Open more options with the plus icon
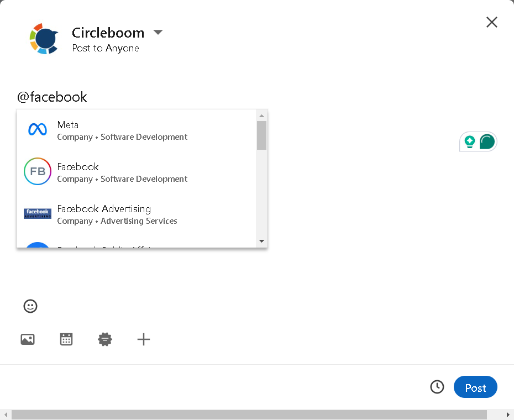The width and height of the screenshot is (514, 420). pos(144,339)
